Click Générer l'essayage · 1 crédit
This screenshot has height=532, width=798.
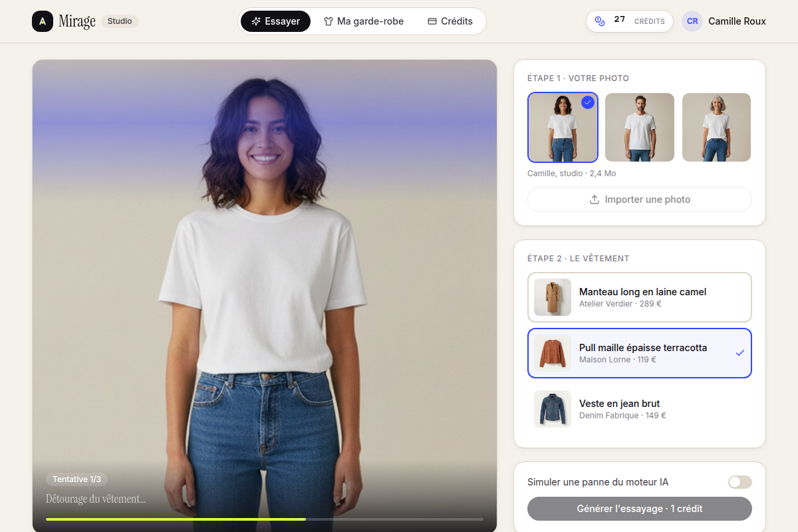pos(640,509)
